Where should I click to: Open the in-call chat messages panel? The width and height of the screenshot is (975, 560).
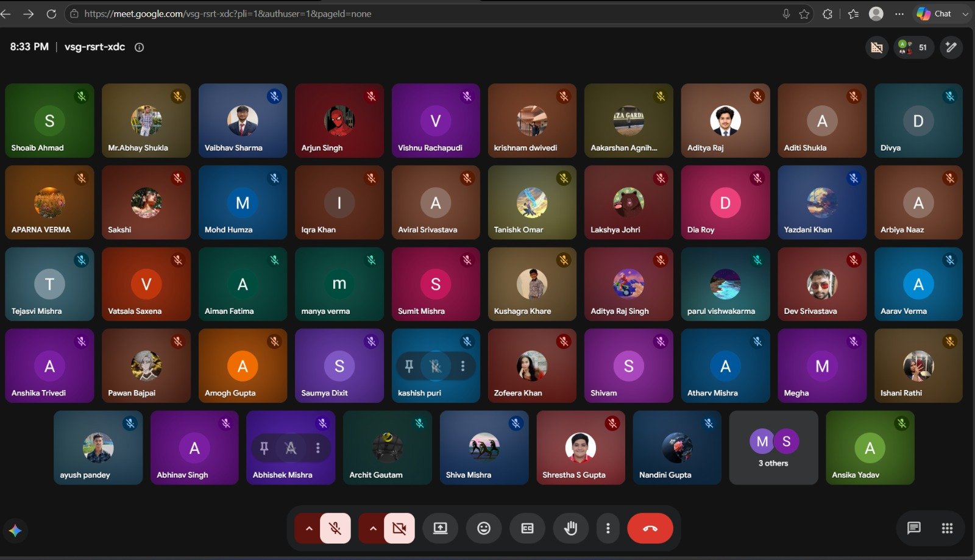click(x=913, y=528)
